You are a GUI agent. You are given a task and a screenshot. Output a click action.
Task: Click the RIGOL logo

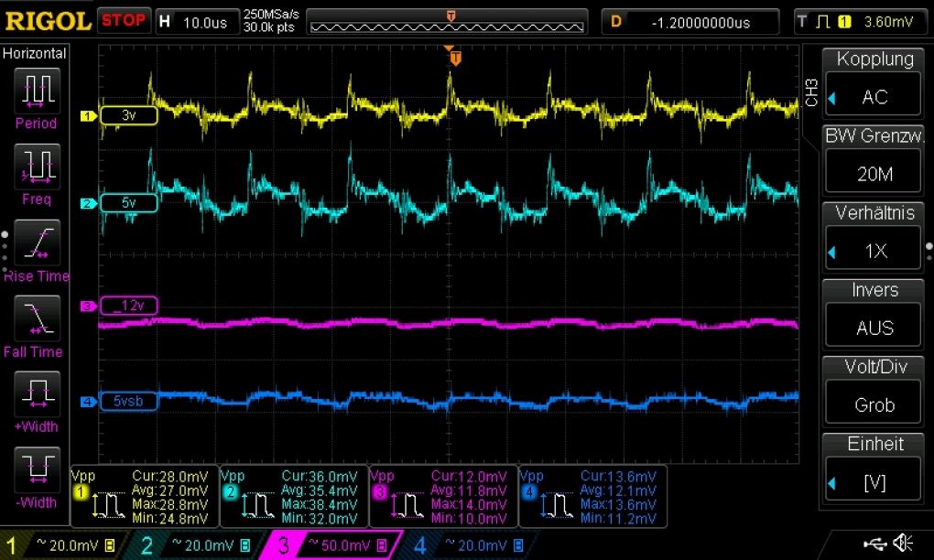[48, 21]
